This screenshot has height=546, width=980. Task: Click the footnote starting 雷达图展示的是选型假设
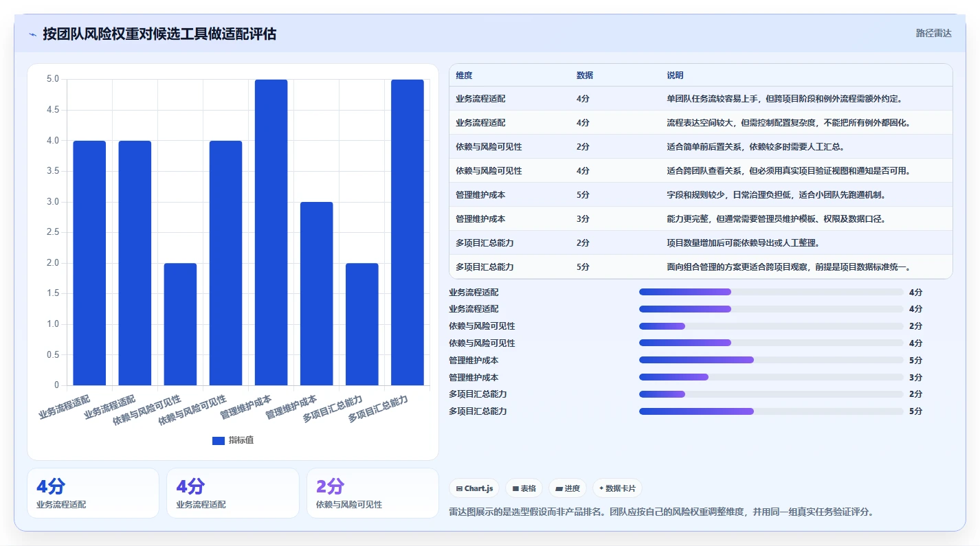click(x=660, y=512)
